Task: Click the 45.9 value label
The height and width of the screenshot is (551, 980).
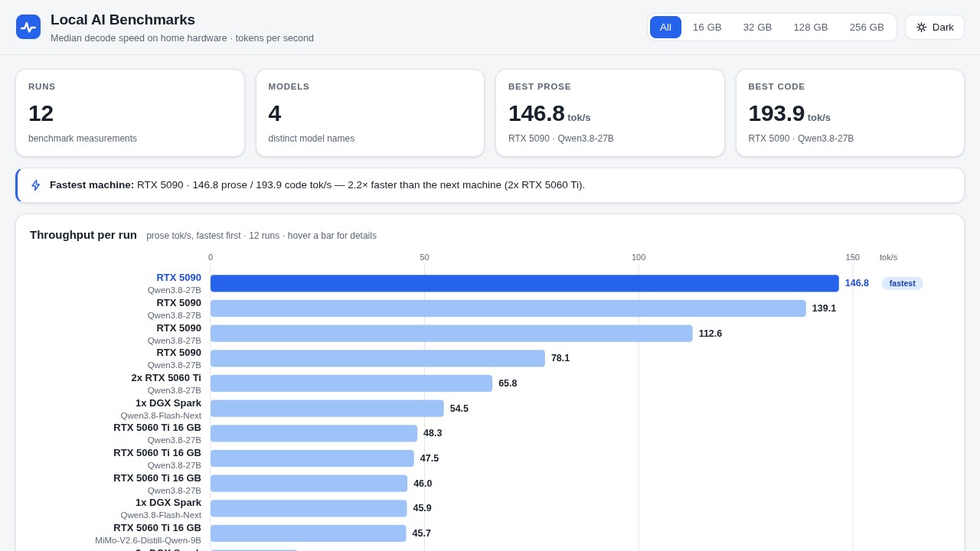Action: [423, 508]
